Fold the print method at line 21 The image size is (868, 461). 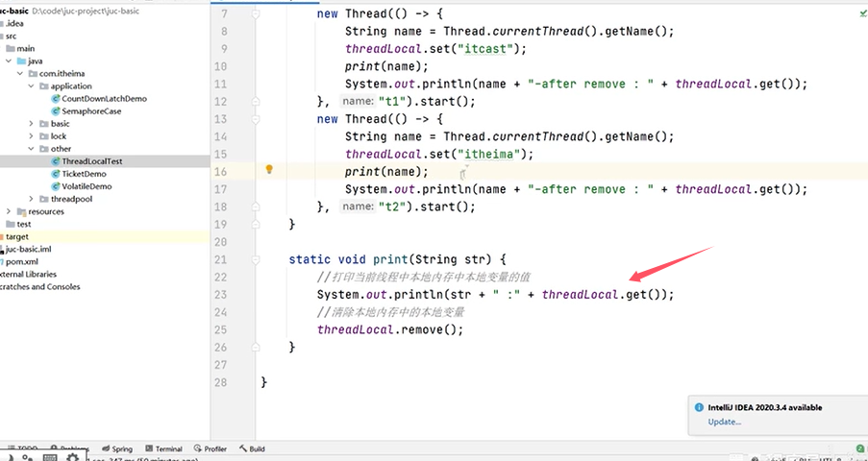(x=255, y=259)
